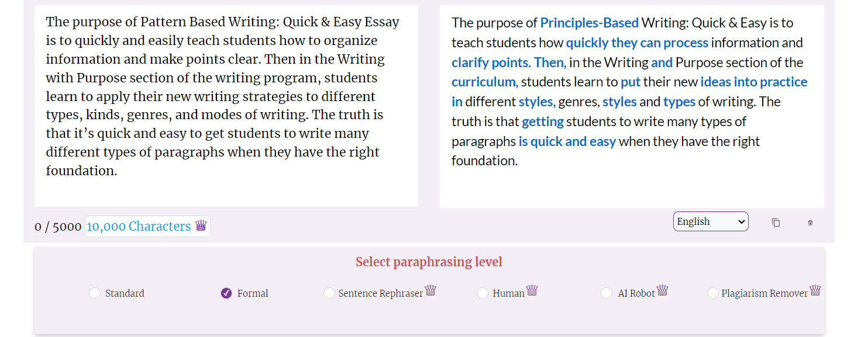Select the Standard paraphrasing level
The width and height of the screenshot is (868, 337).
pyautogui.click(x=95, y=293)
